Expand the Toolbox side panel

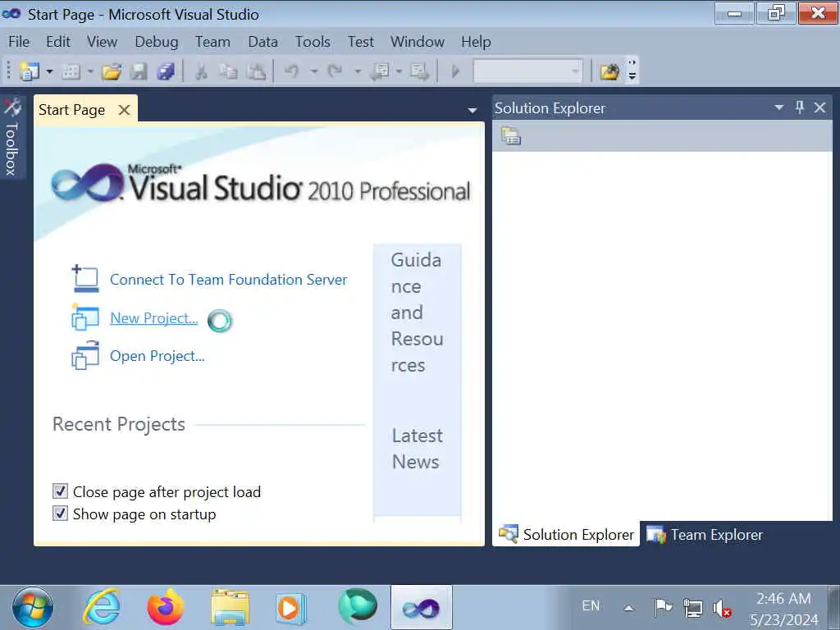11,137
